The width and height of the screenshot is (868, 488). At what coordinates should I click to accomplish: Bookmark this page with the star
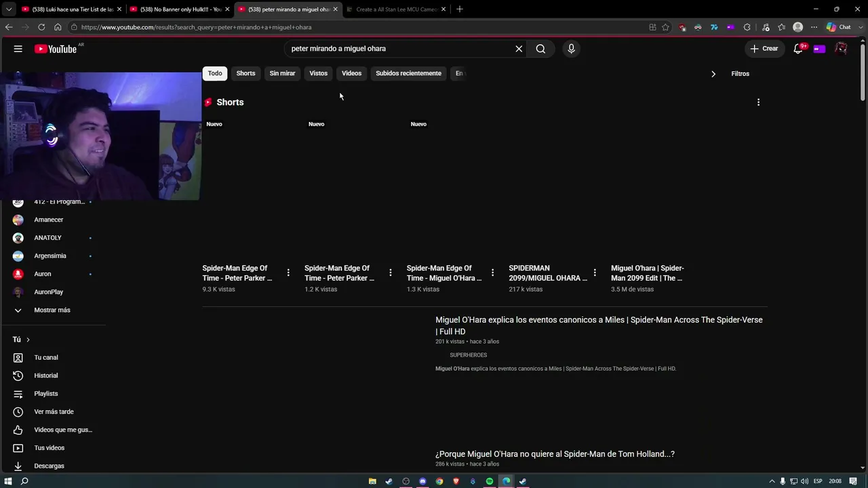click(x=666, y=27)
